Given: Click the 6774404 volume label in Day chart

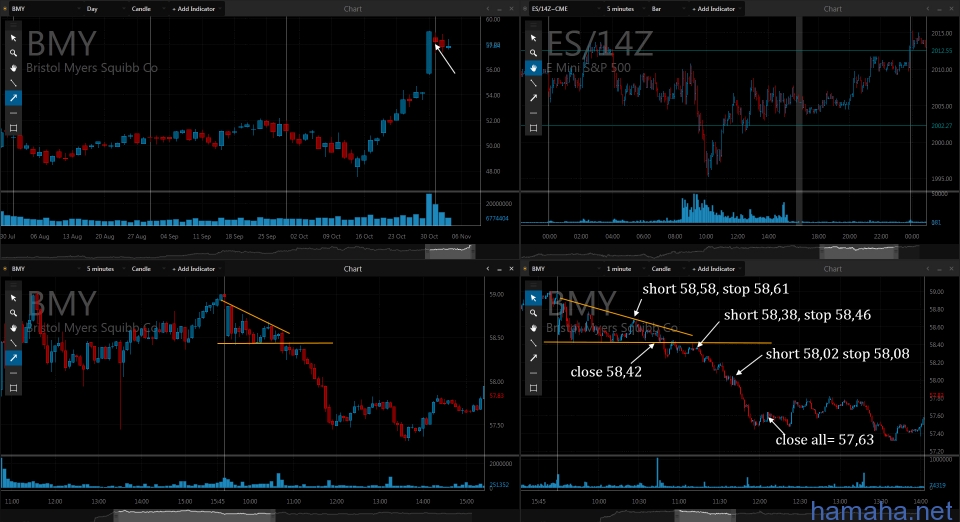Looking at the screenshot, I should click(497, 218).
